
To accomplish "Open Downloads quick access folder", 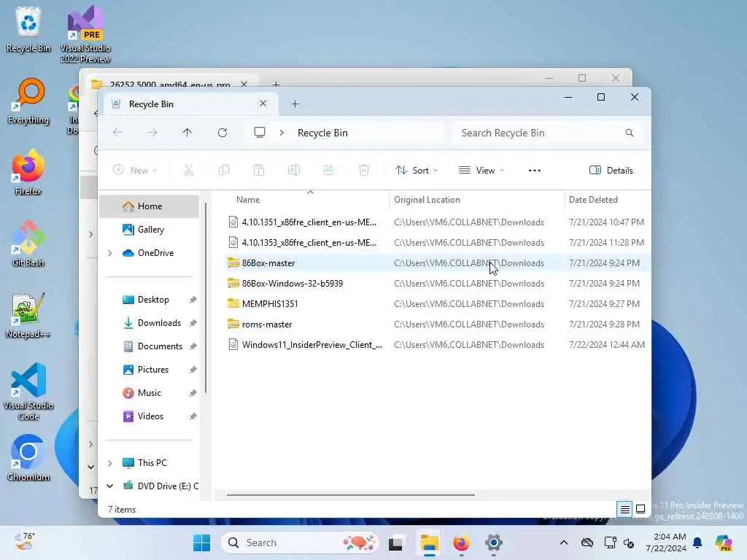I will click(x=149, y=323).
